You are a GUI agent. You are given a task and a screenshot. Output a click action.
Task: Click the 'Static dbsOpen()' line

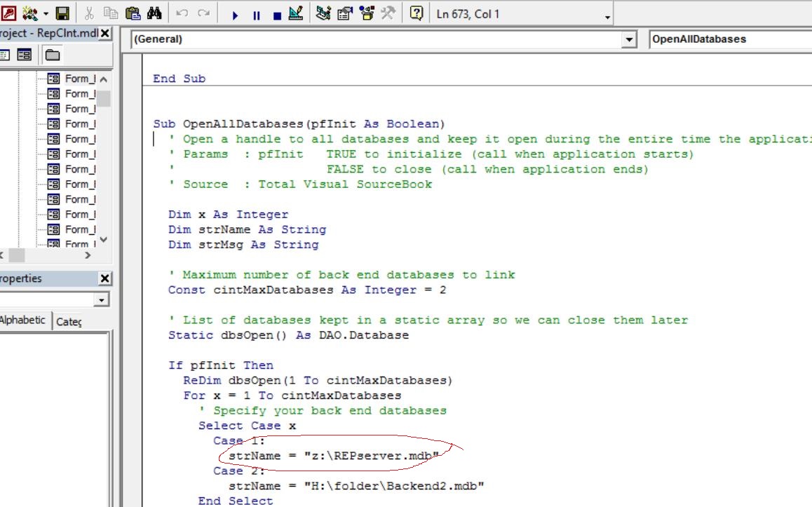(x=288, y=336)
